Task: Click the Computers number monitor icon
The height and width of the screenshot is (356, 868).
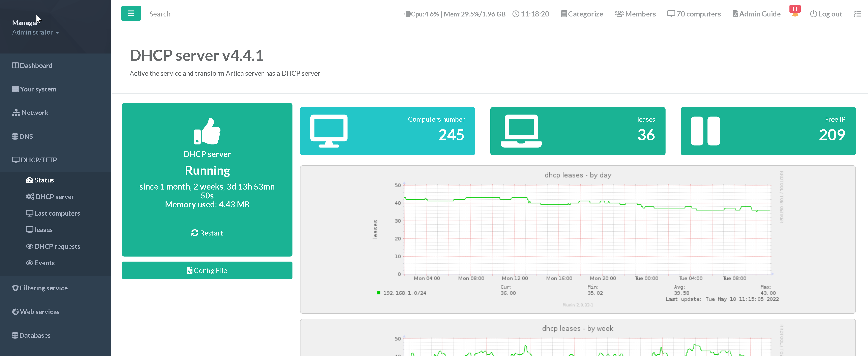Action: pos(328,131)
